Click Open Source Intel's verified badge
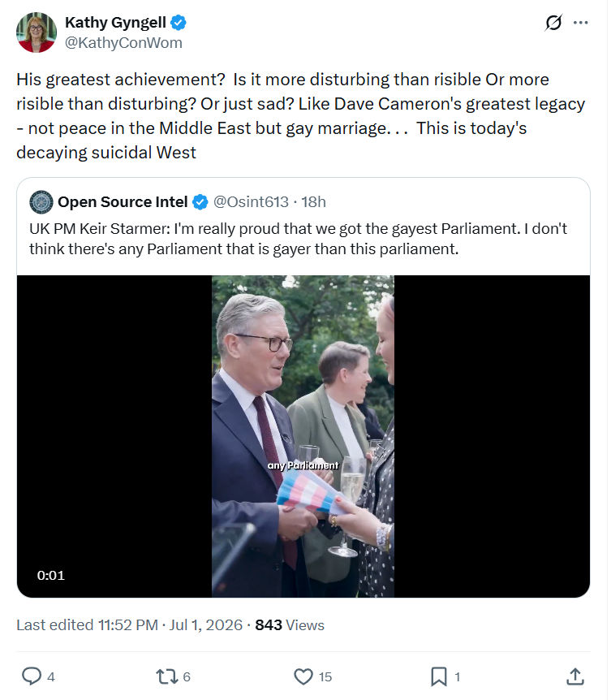611x700 pixels. click(x=200, y=201)
